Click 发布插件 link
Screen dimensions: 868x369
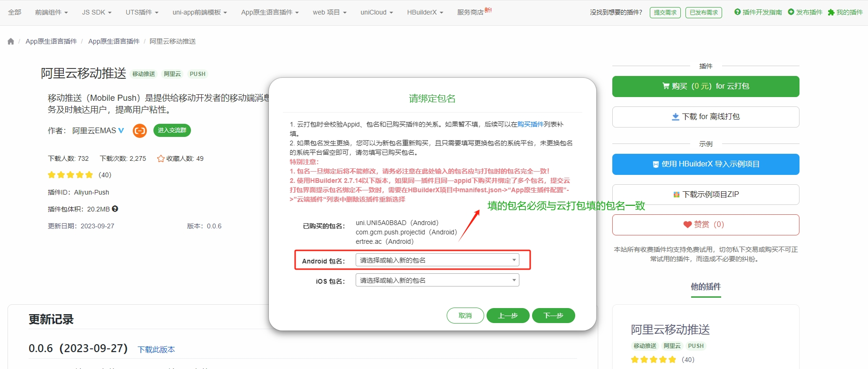[805, 12]
